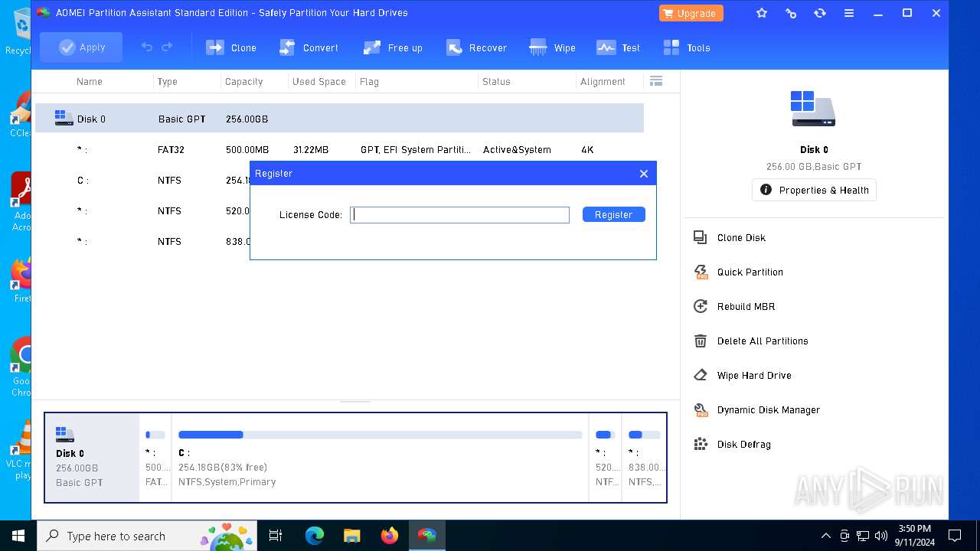This screenshot has height=551, width=980.
Task: Sort by Type column header
Action: pyautogui.click(x=167, y=82)
